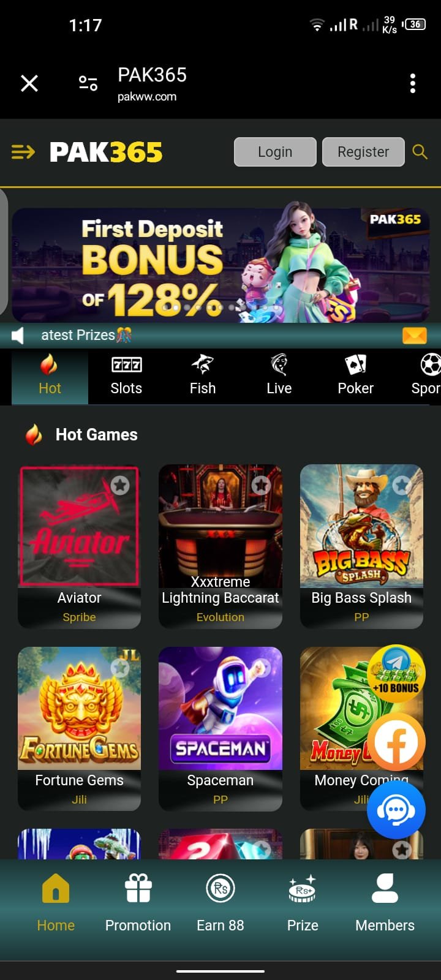Click the Login button

pos(275,152)
